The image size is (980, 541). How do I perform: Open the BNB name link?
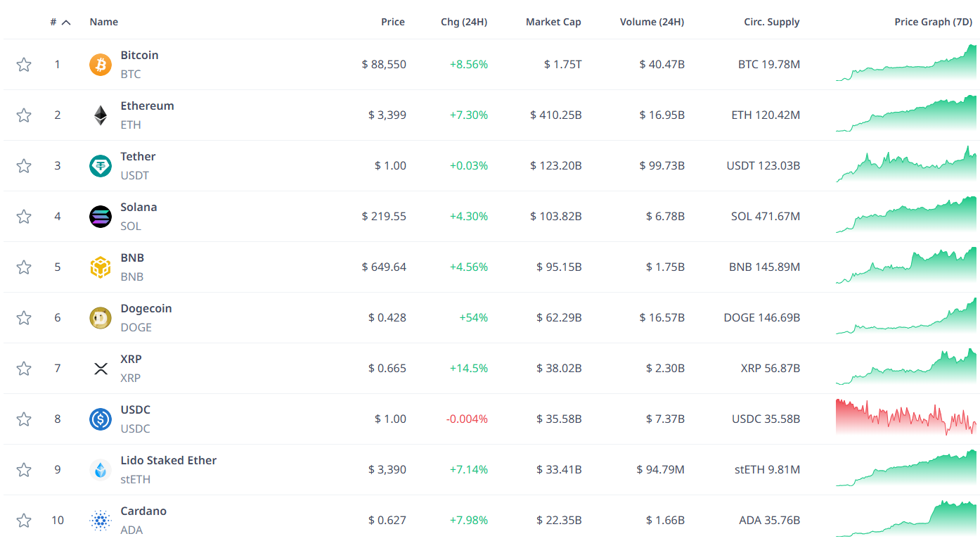click(132, 258)
